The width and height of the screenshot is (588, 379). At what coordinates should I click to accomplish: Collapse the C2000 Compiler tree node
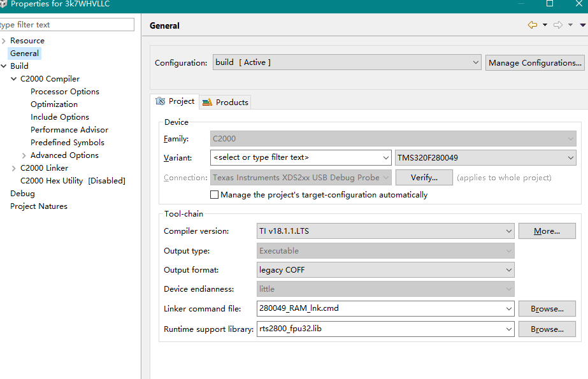(14, 79)
